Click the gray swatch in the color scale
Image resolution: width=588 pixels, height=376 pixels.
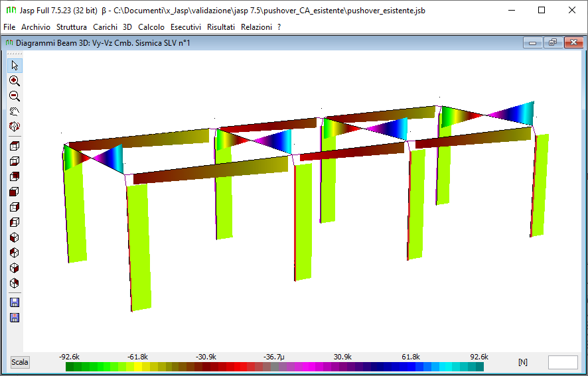tap(275, 366)
